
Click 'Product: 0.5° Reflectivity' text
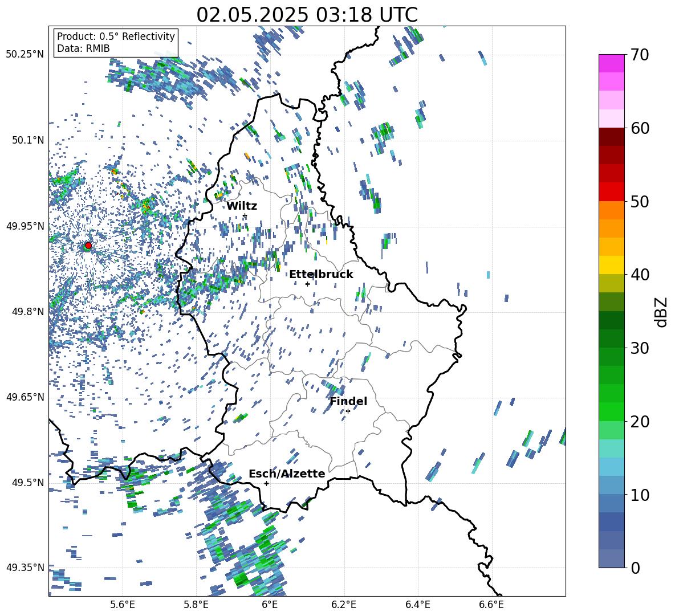pyautogui.click(x=116, y=36)
